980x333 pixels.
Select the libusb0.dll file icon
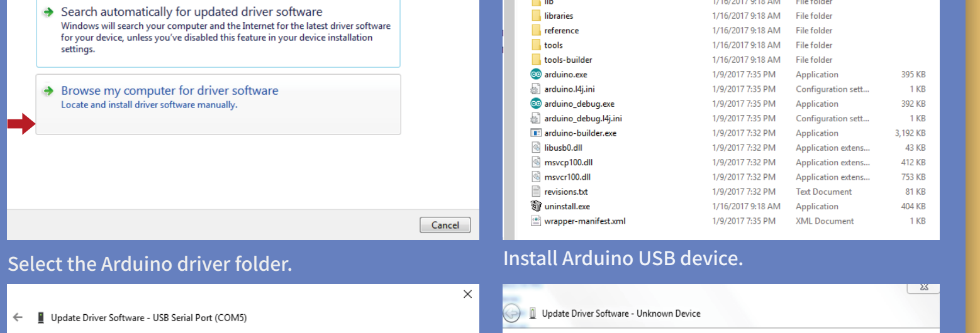[536, 148]
